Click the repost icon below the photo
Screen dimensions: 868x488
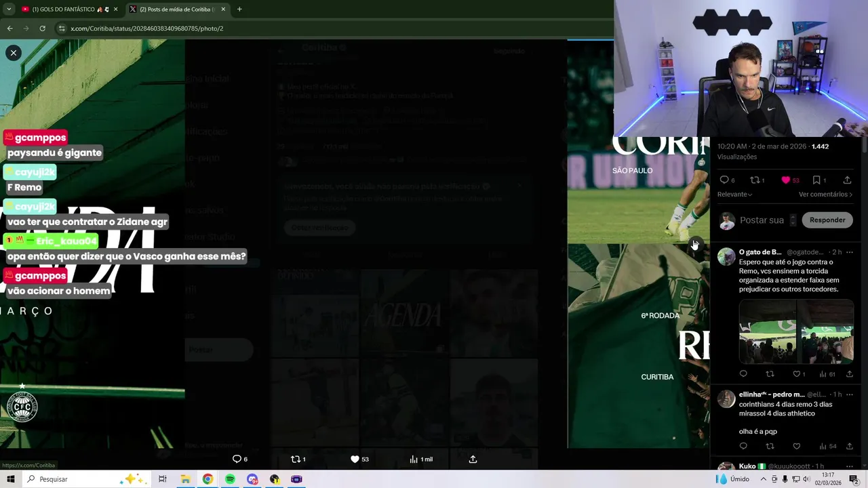tap(295, 459)
